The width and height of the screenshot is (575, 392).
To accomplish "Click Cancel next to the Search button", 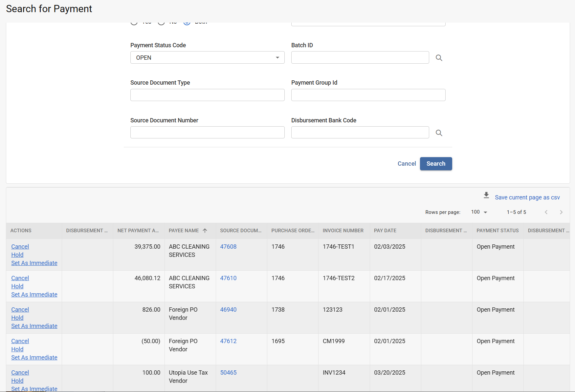I will pos(407,164).
